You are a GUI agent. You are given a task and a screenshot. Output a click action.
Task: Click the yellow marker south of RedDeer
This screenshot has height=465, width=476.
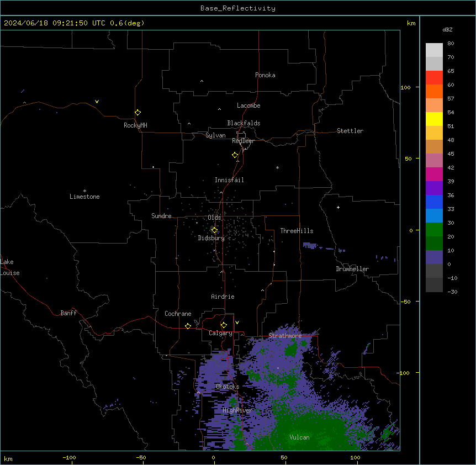pos(235,155)
